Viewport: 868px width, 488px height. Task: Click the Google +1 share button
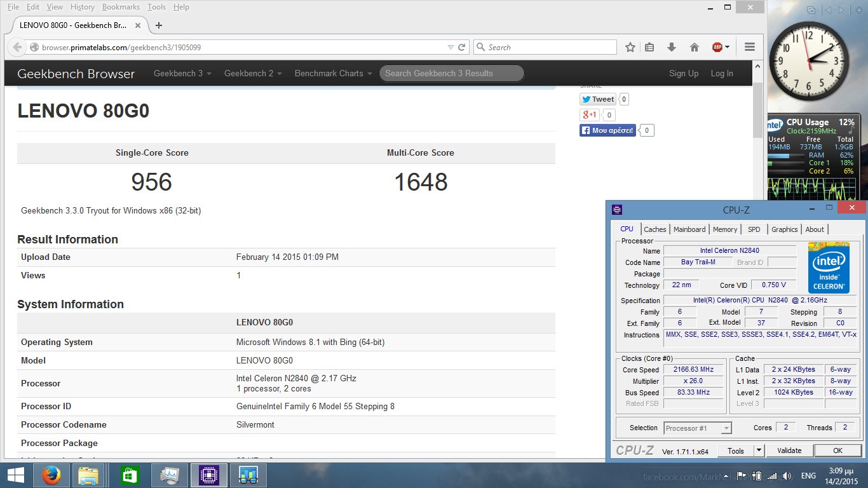click(589, 115)
